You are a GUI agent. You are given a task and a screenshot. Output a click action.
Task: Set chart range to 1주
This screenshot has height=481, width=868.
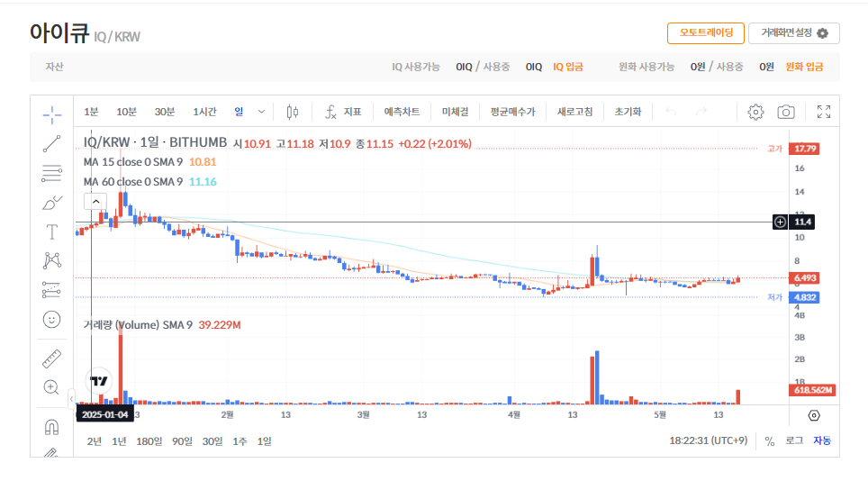pyautogui.click(x=240, y=441)
